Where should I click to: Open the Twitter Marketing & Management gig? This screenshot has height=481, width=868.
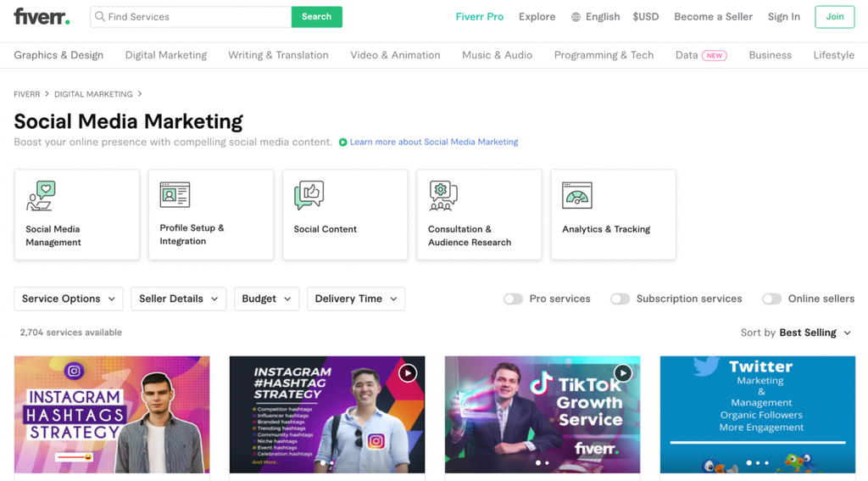click(x=758, y=415)
